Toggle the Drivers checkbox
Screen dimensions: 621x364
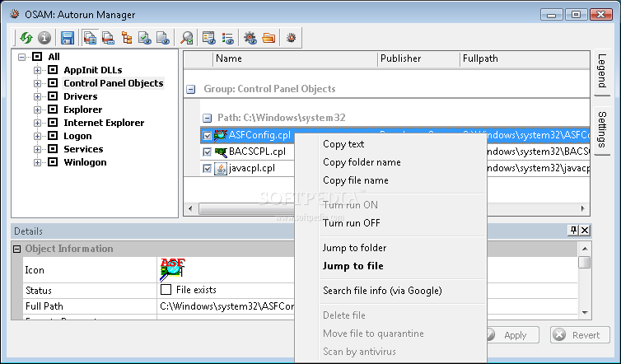pyautogui.click(x=53, y=96)
